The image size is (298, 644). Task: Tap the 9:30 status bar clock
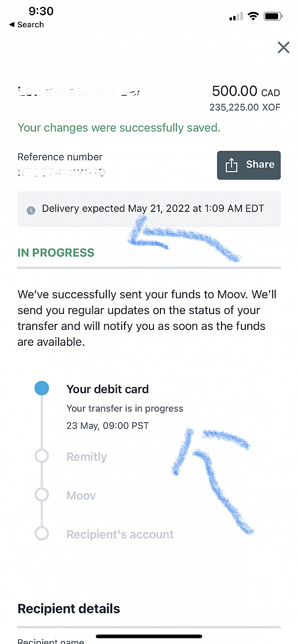click(x=41, y=11)
